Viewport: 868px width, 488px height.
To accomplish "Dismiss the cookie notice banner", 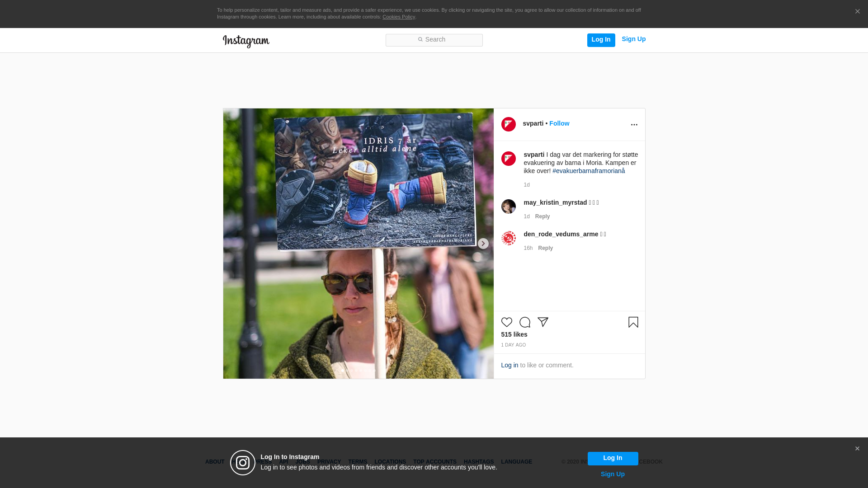I will click(x=857, y=12).
